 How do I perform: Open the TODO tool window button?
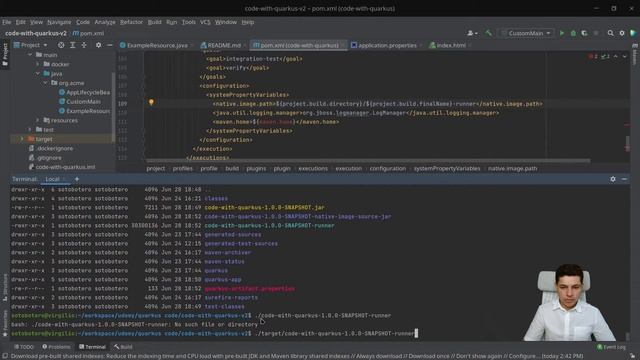(x=24, y=347)
